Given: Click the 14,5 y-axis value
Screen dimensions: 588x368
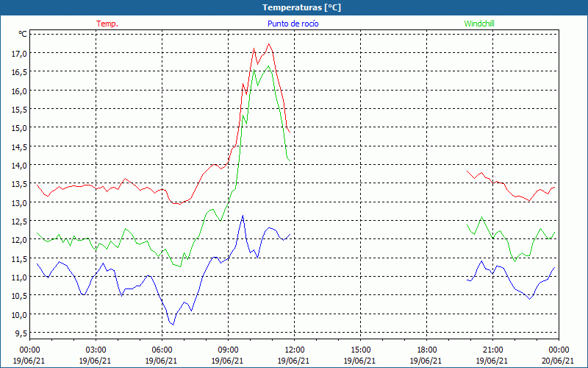Looking at the screenshot, I should click(x=19, y=146).
